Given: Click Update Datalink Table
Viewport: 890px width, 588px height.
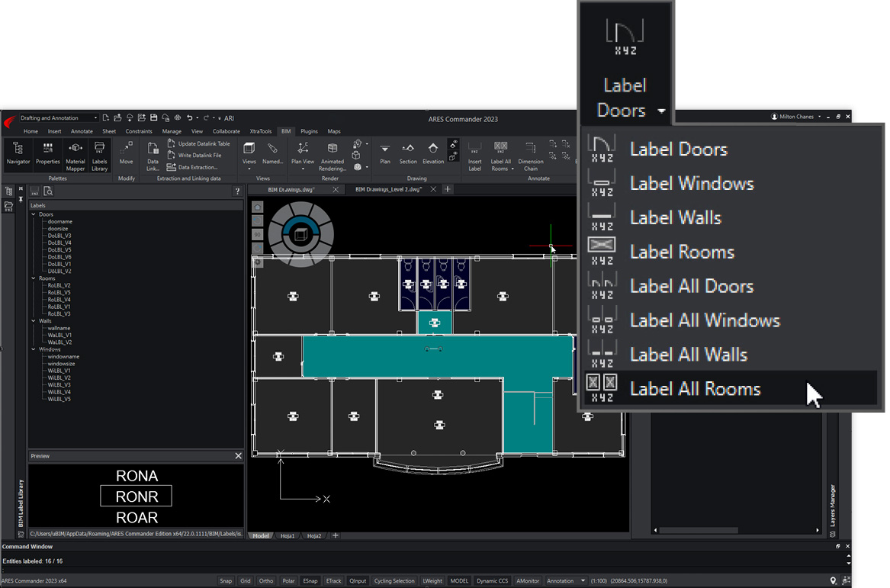Looking at the screenshot, I should [x=198, y=143].
